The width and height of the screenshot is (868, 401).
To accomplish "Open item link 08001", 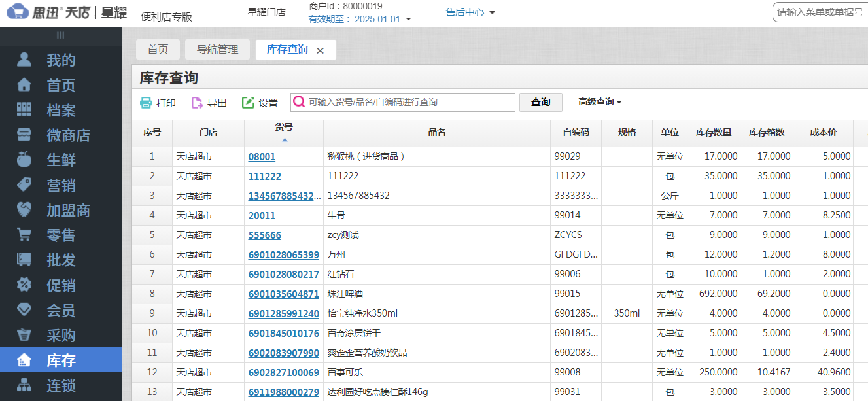I will pos(262,156).
